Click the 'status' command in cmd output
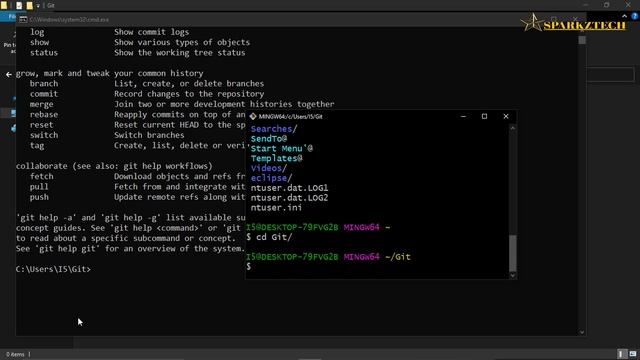 pos(44,53)
